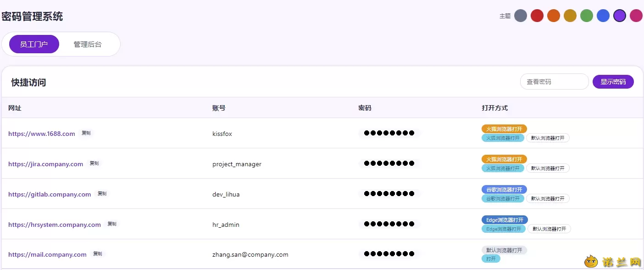
Task: Click the project_manager account cell
Action: (x=237, y=164)
